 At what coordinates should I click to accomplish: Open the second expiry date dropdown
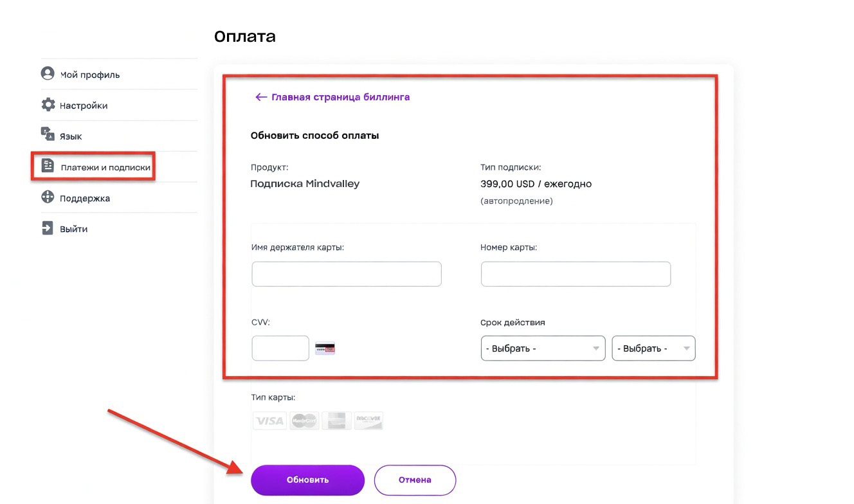(653, 348)
